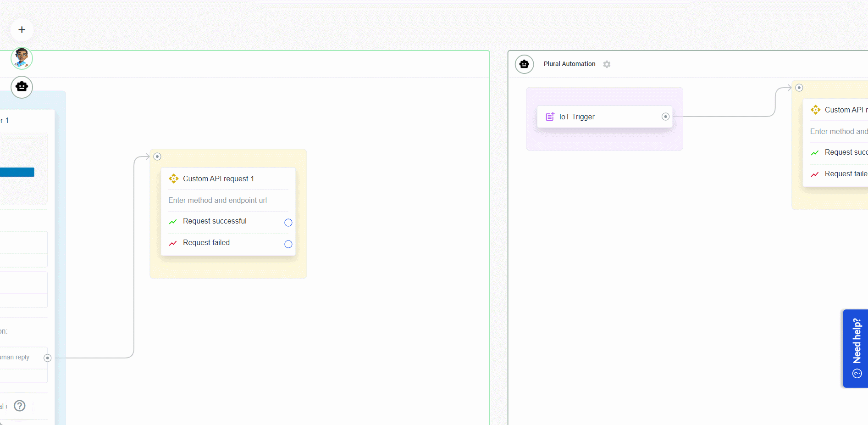Select the Plural Automation title
This screenshot has height=425, width=868.
[x=569, y=64]
